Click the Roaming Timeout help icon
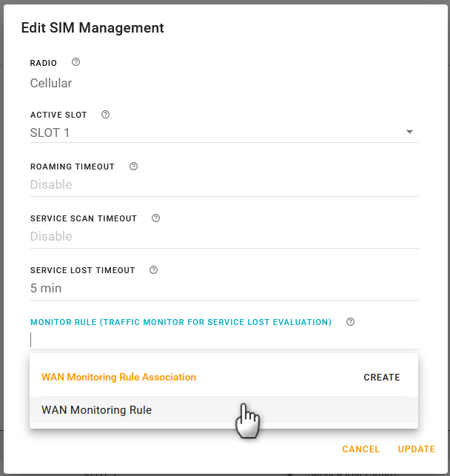The width and height of the screenshot is (450, 476). [133, 167]
